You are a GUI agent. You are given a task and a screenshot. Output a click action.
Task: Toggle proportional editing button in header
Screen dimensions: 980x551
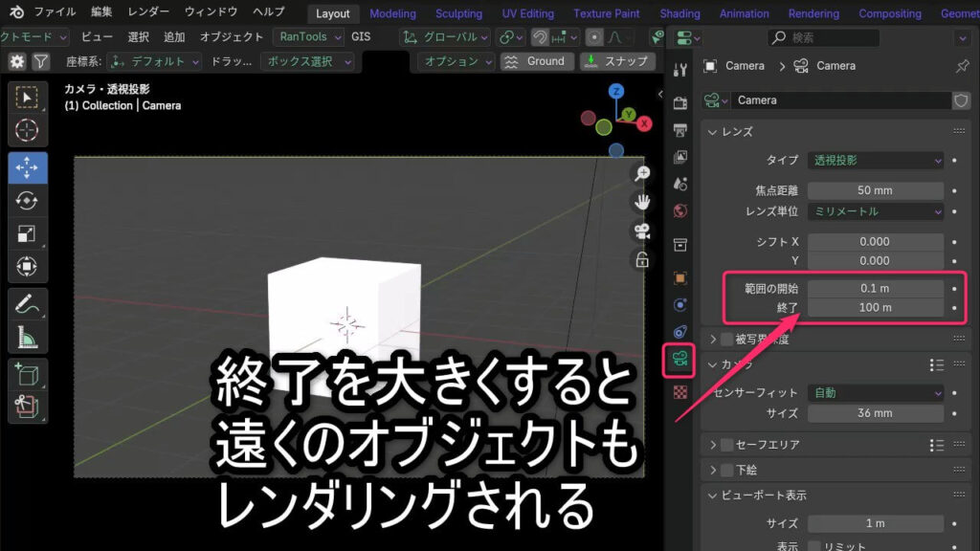pos(594,37)
